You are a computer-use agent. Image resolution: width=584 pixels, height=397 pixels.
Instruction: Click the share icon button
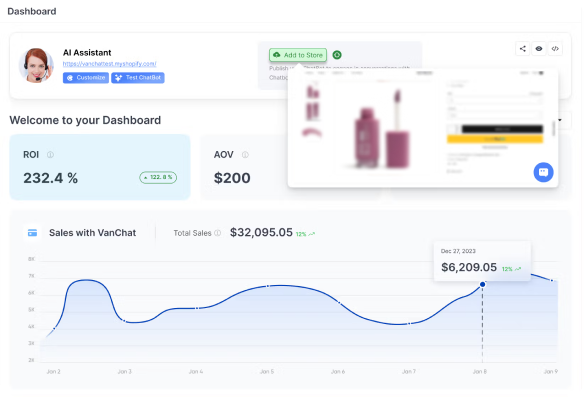523,49
